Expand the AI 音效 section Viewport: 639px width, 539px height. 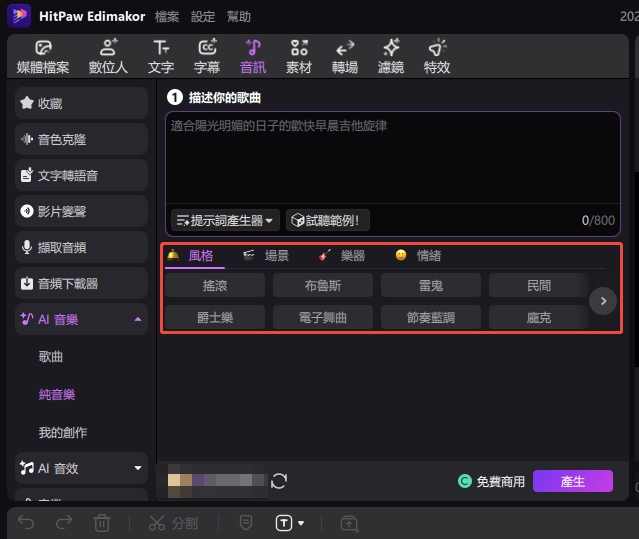coord(138,468)
